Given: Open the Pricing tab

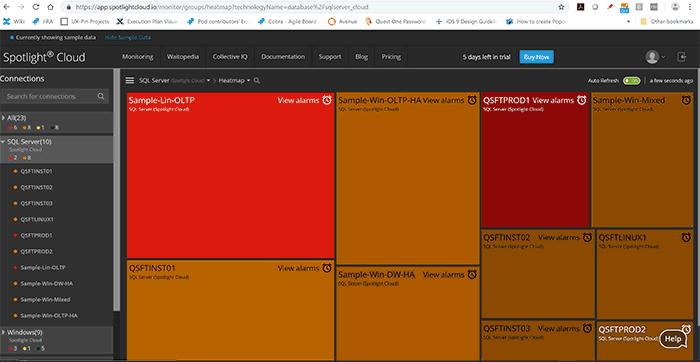Looking at the screenshot, I should pos(391,57).
